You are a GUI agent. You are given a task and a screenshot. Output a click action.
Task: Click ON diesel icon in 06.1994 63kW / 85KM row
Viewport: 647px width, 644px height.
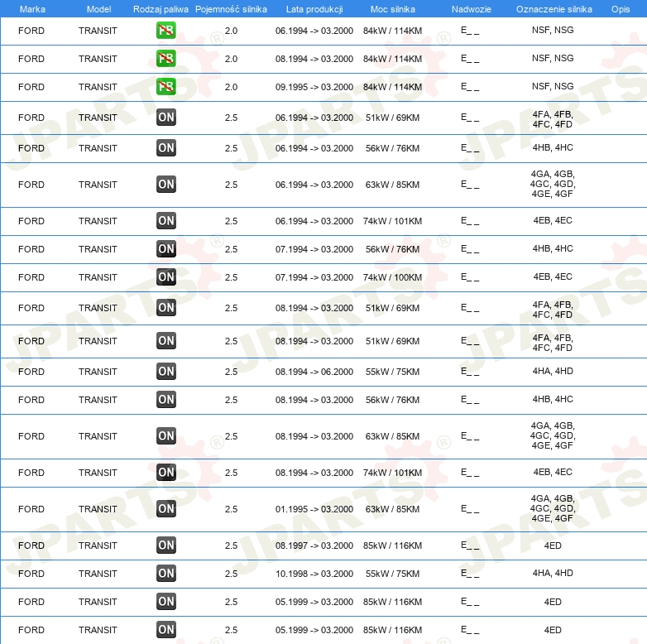[166, 184]
